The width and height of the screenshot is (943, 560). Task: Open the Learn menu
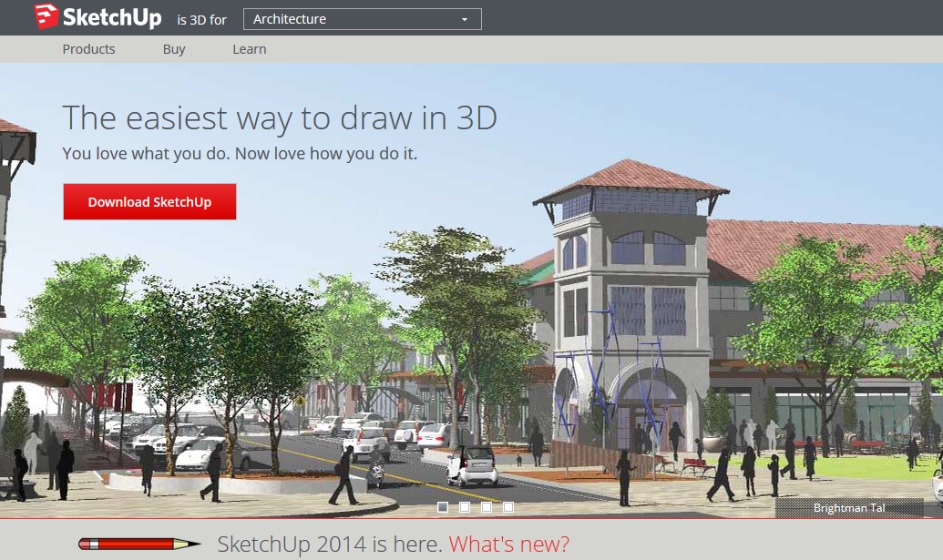coord(249,49)
